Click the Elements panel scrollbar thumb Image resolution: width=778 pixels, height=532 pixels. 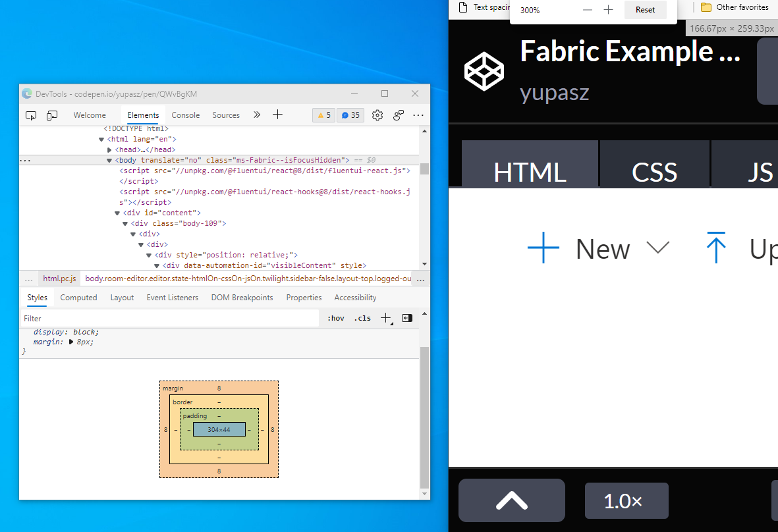click(x=424, y=169)
